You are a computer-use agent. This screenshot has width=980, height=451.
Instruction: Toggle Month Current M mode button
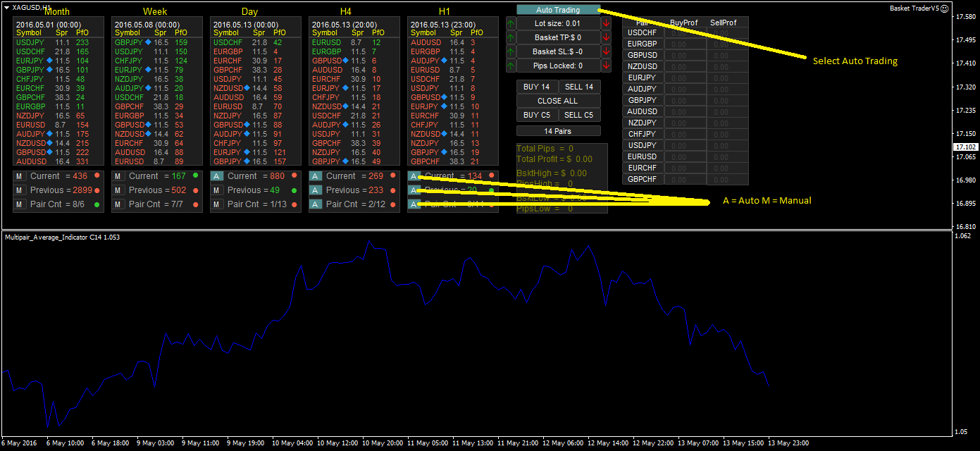click(x=20, y=176)
